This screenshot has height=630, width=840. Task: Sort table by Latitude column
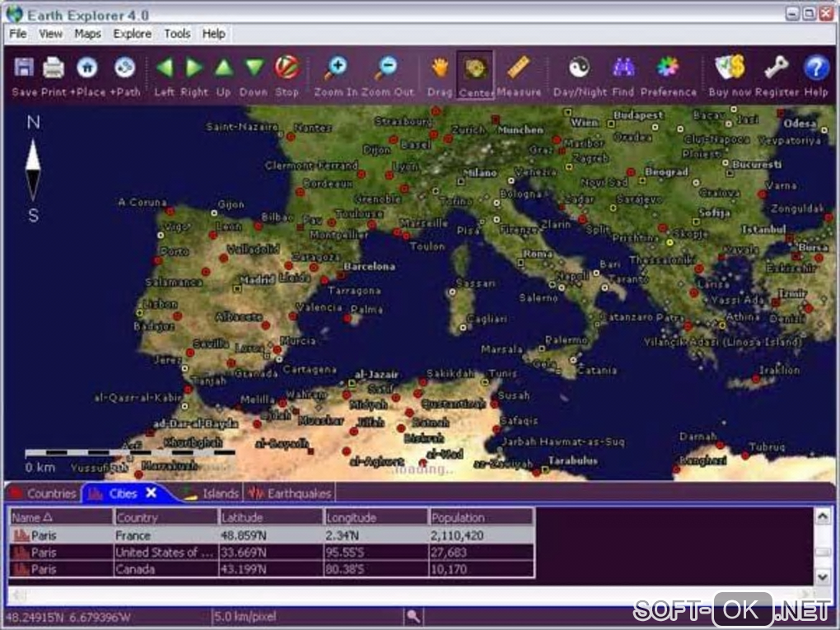(271, 517)
